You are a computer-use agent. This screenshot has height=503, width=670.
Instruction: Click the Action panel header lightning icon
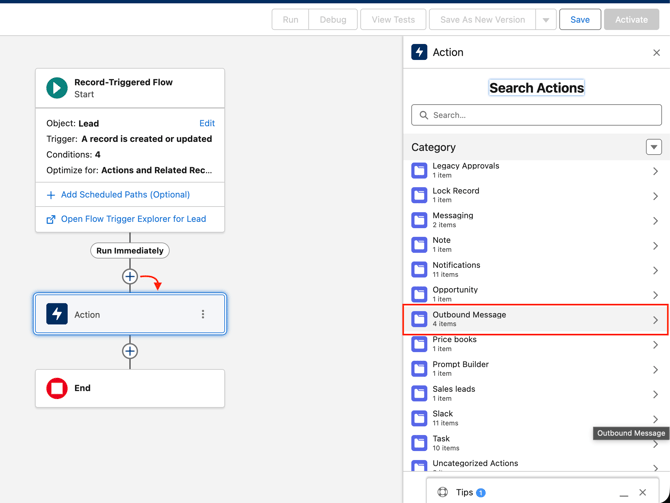point(419,52)
